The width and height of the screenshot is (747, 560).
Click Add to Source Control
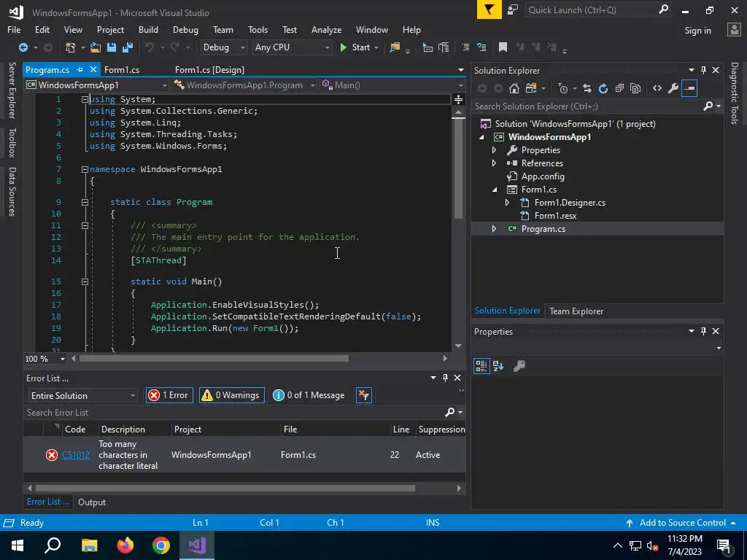[682, 522]
